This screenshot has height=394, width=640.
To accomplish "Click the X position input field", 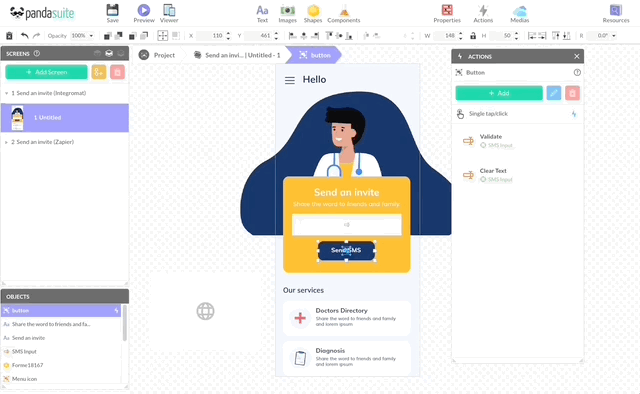I will pyautogui.click(x=210, y=36).
